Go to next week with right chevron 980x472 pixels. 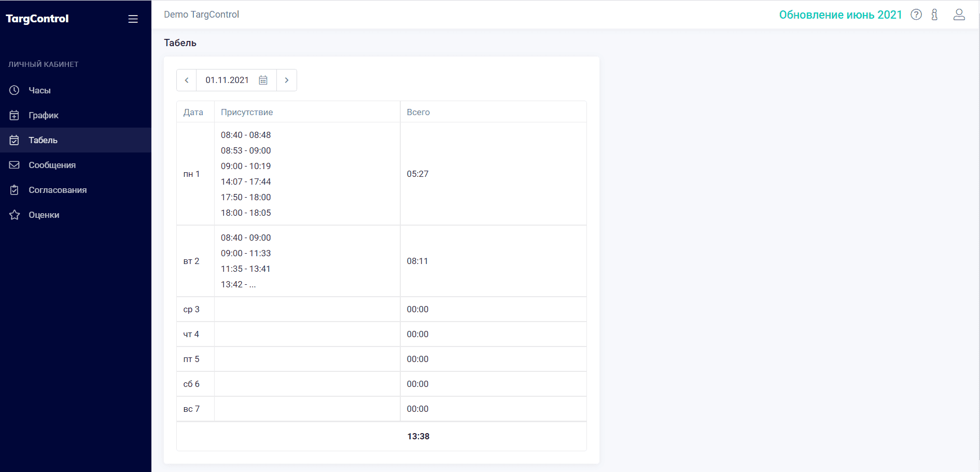click(x=287, y=80)
